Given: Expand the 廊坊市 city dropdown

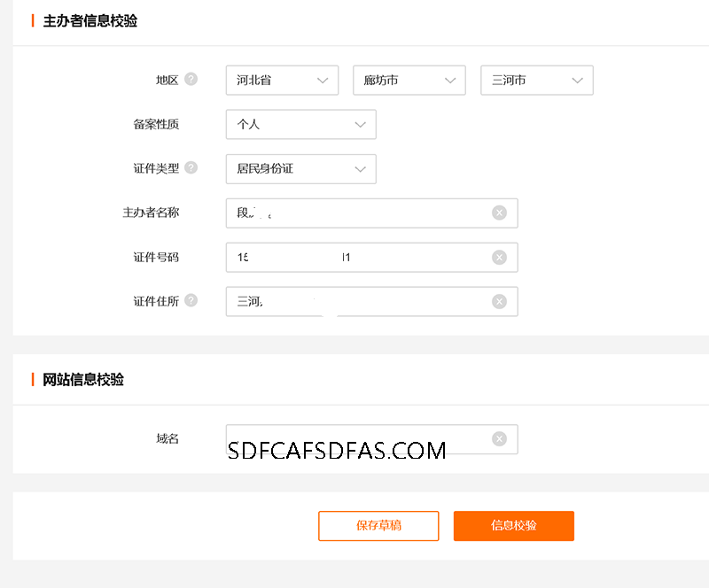Looking at the screenshot, I should pyautogui.click(x=409, y=81).
